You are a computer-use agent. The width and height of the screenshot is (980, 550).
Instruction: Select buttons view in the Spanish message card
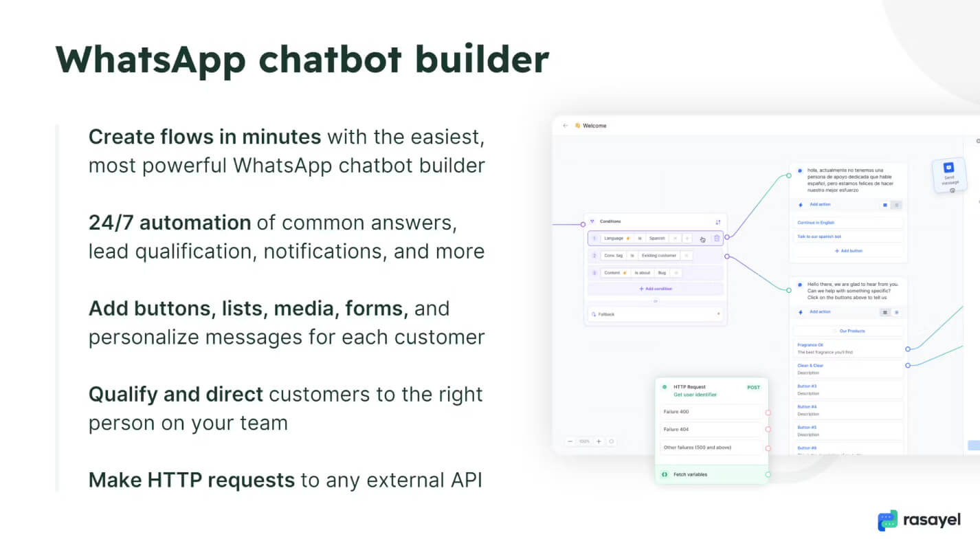pyautogui.click(x=885, y=205)
